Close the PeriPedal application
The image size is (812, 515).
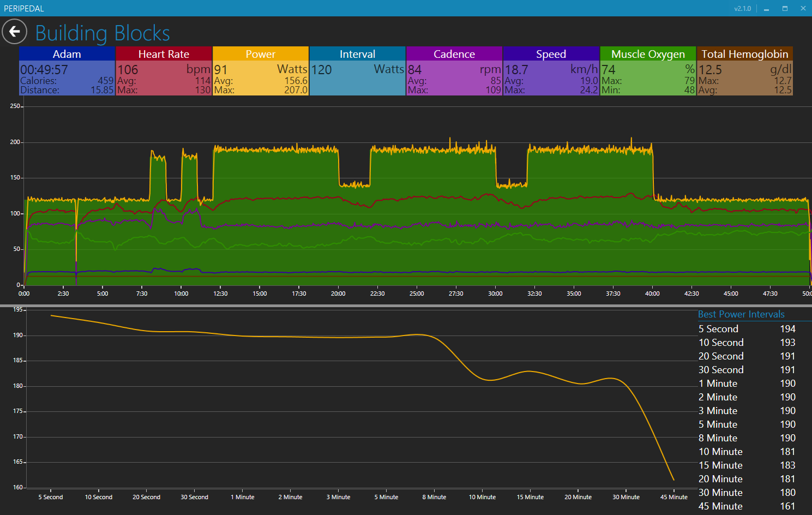[803, 9]
